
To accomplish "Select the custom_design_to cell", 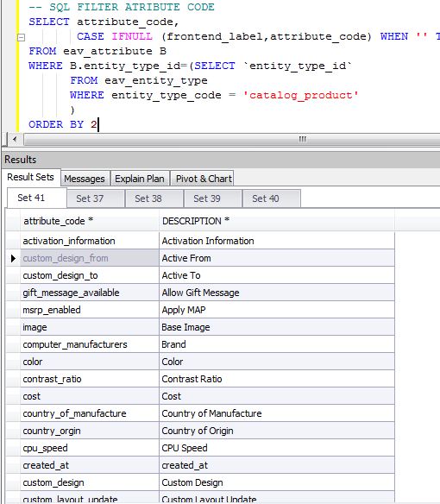I will pos(90,276).
